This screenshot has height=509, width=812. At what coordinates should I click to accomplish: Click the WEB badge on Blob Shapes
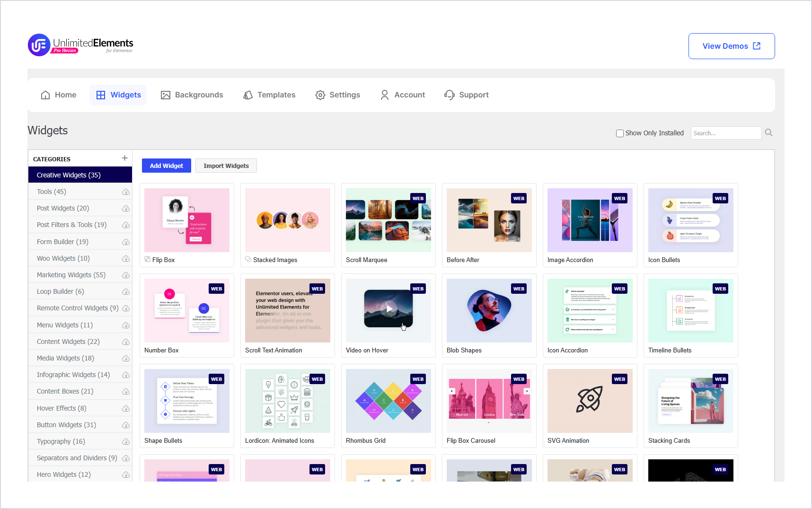pos(519,289)
